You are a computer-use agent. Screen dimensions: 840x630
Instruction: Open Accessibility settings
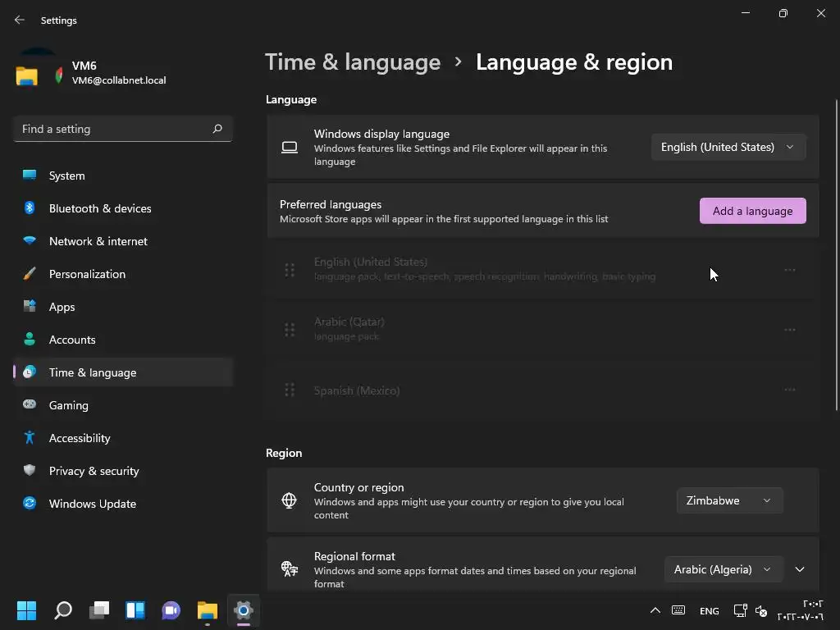pyautogui.click(x=123, y=438)
